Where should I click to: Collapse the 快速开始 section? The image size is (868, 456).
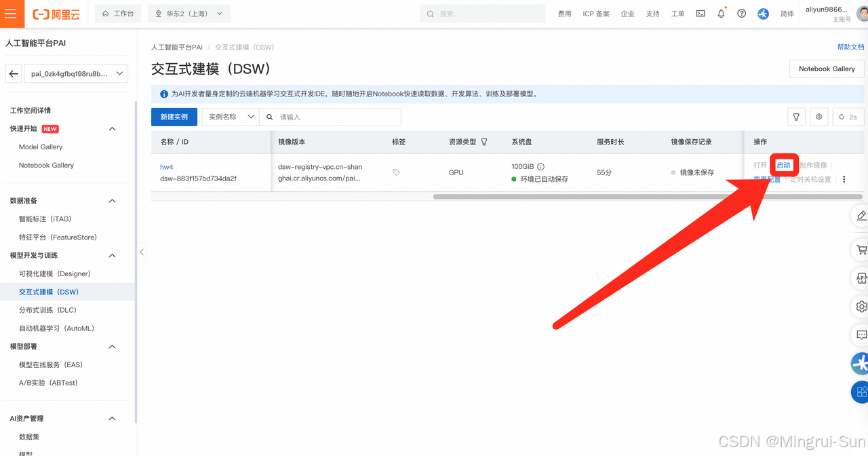113,129
